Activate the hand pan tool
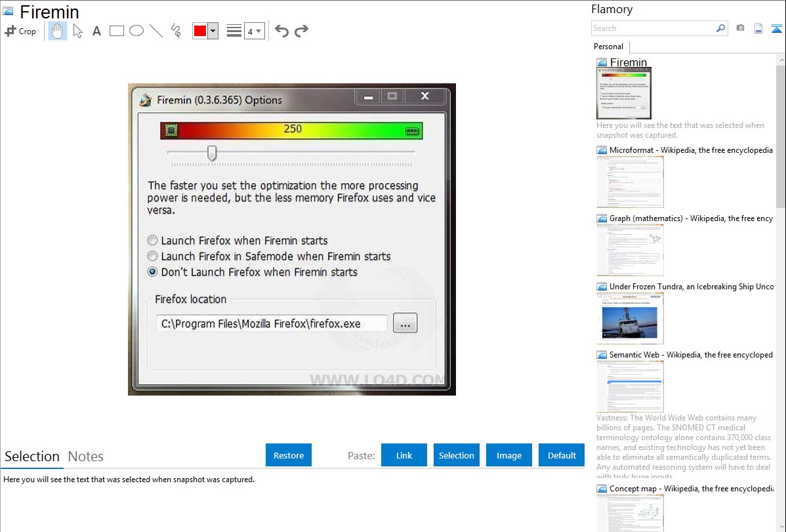Image resolution: width=786 pixels, height=532 pixels. [x=57, y=31]
